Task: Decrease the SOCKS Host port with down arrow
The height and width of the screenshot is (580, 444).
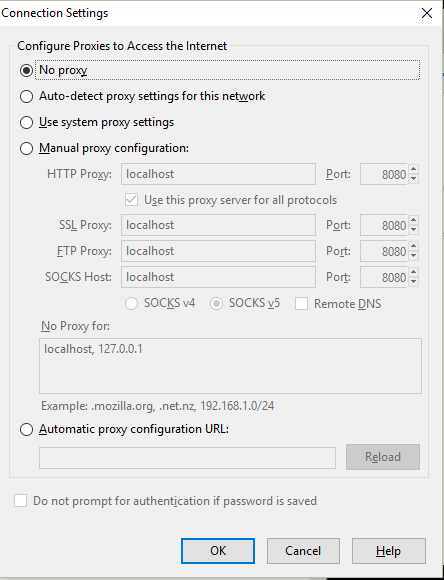Action: (x=414, y=281)
